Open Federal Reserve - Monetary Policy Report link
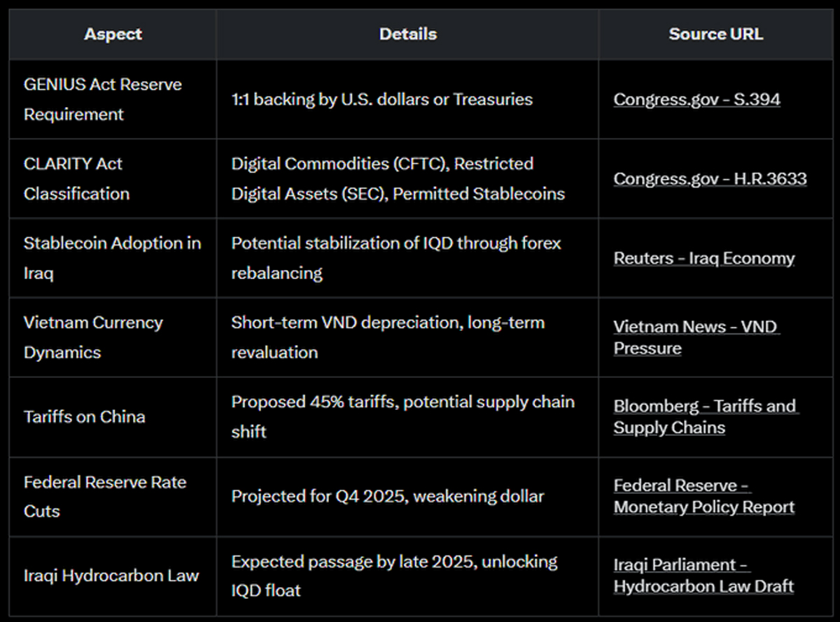 (x=703, y=496)
